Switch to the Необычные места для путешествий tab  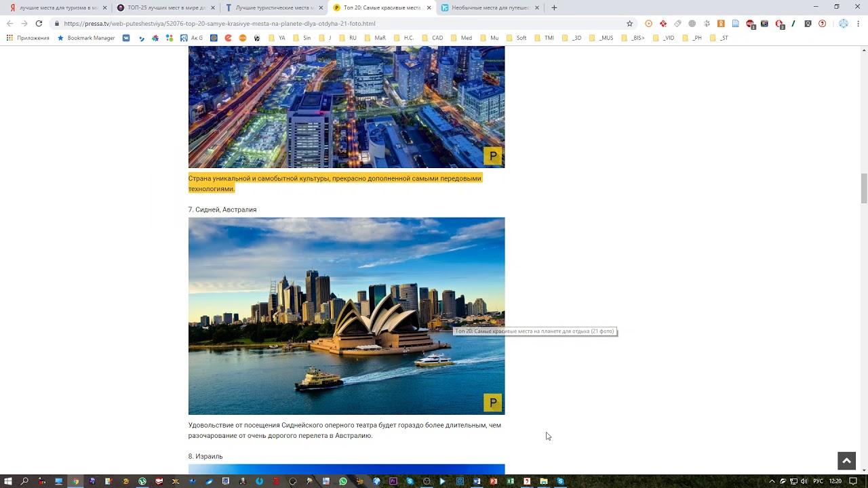[x=489, y=7]
